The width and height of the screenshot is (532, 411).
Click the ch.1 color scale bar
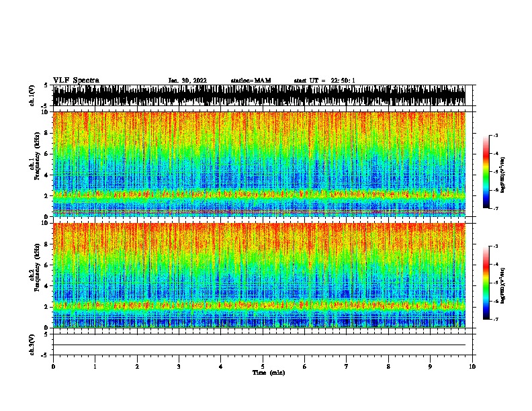coord(486,172)
